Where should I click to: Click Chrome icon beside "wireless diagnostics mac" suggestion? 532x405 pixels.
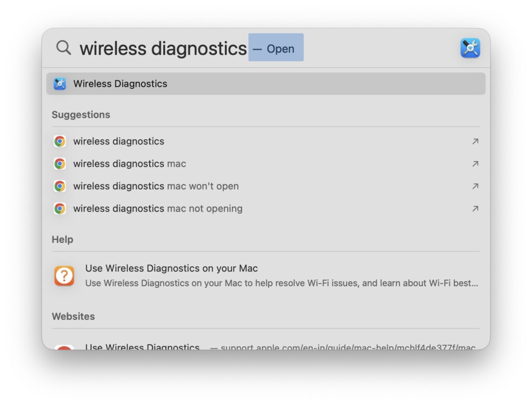coord(60,164)
